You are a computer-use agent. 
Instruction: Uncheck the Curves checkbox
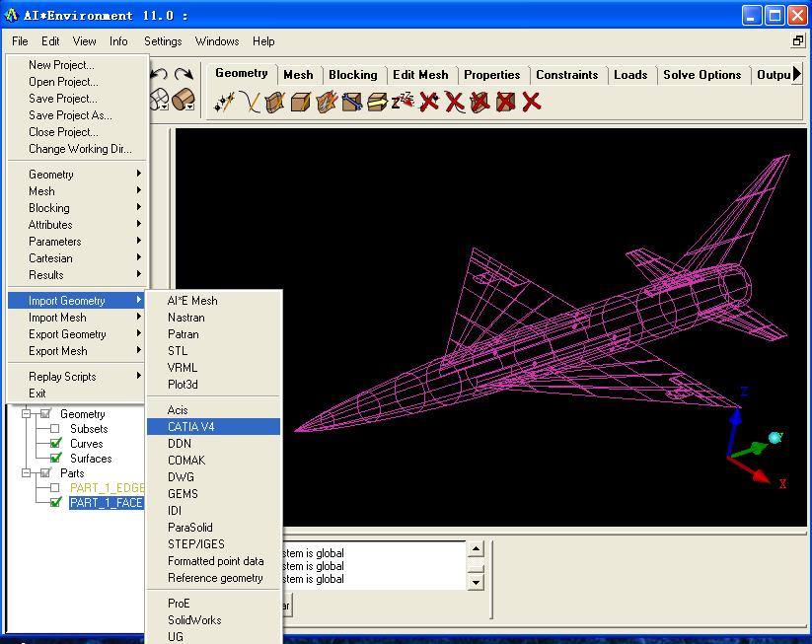(x=55, y=443)
